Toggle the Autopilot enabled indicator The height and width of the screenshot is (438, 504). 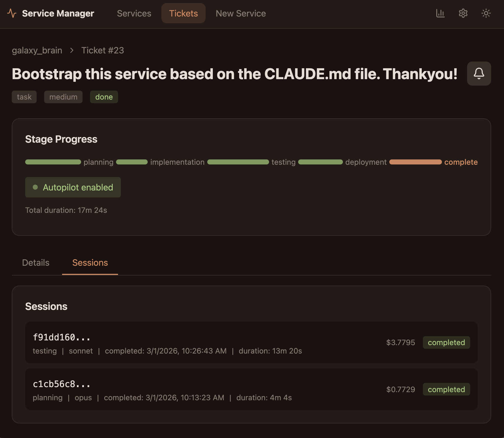coord(73,187)
